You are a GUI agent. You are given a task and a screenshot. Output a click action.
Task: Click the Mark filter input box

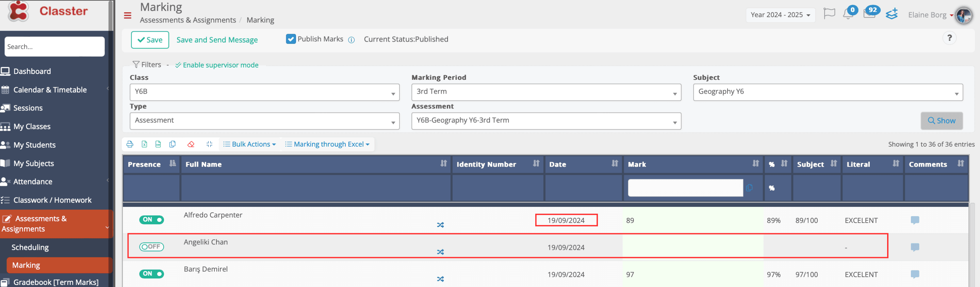click(685, 188)
